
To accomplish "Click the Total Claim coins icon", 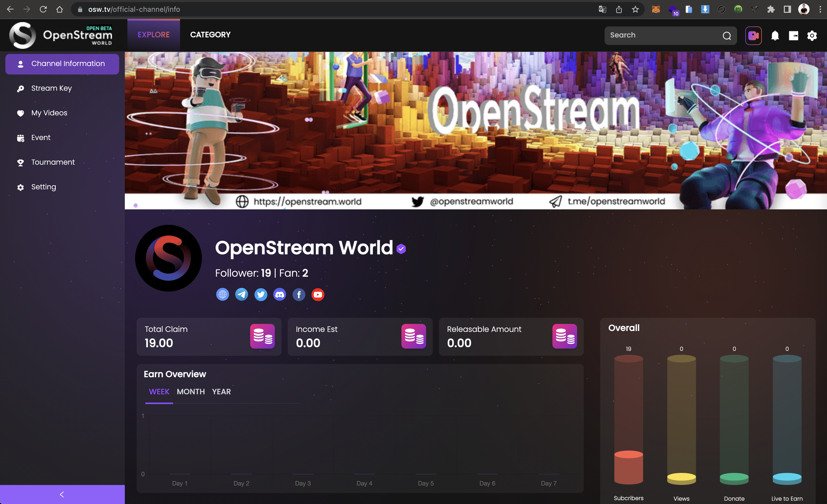I will [x=262, y=336].
